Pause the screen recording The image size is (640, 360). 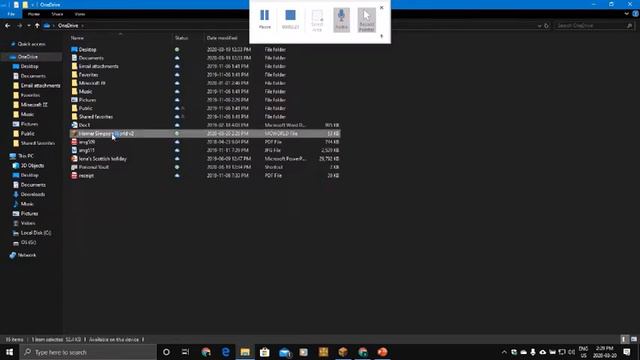pyautogui.click(x=264, y=19)
